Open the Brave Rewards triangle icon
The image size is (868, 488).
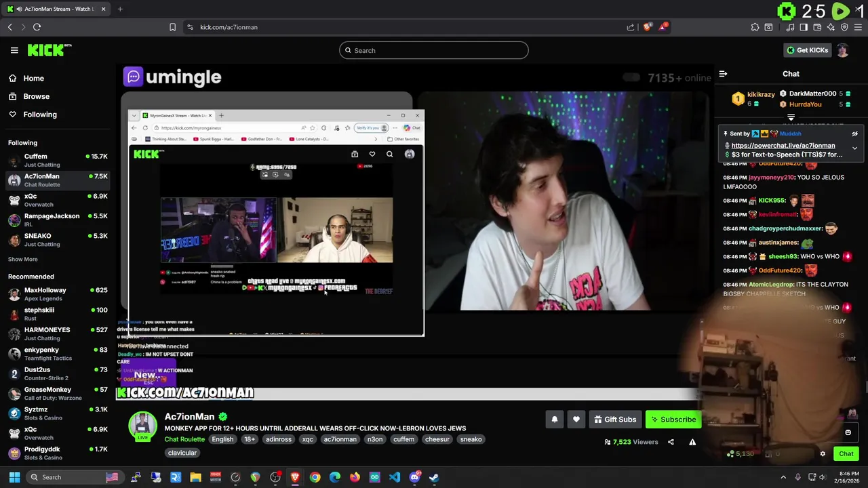[x=663, y=27]
